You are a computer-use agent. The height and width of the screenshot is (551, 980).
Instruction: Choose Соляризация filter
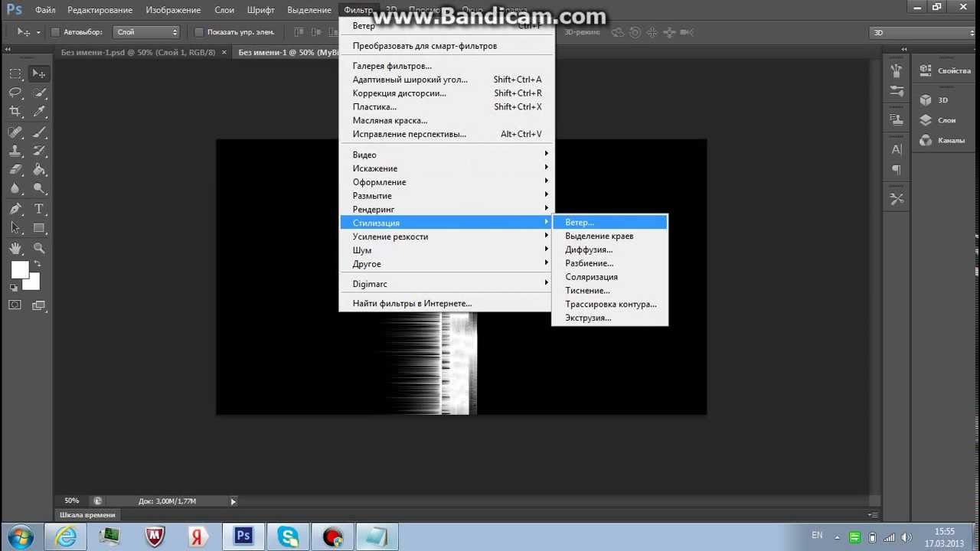[610, 277]
